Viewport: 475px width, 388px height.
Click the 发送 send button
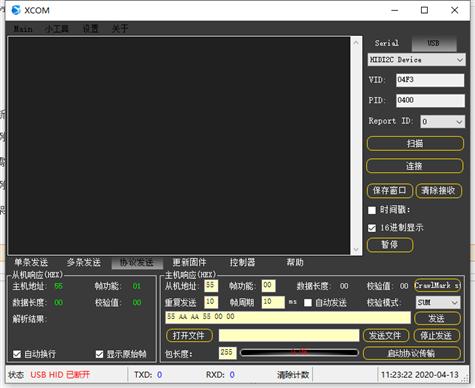[437, 318]
